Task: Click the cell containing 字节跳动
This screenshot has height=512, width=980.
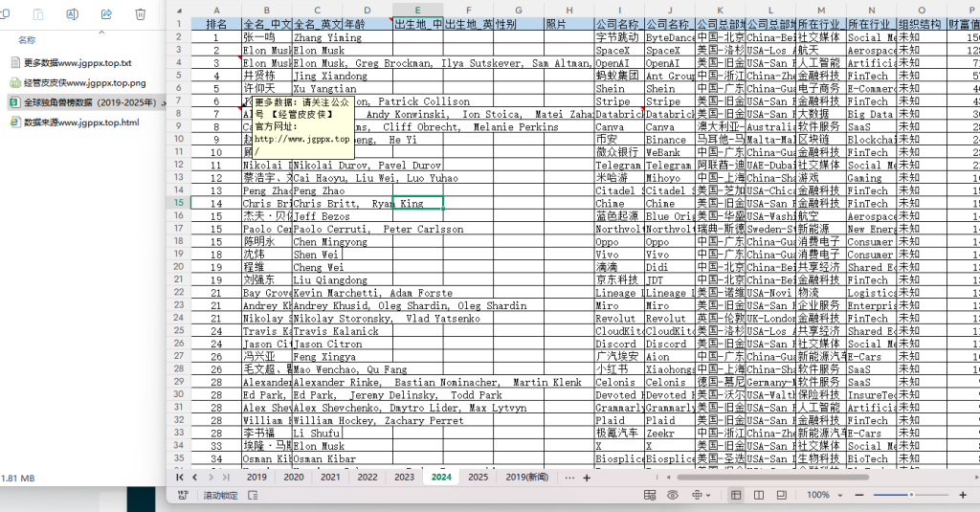Action: (619, 37)
